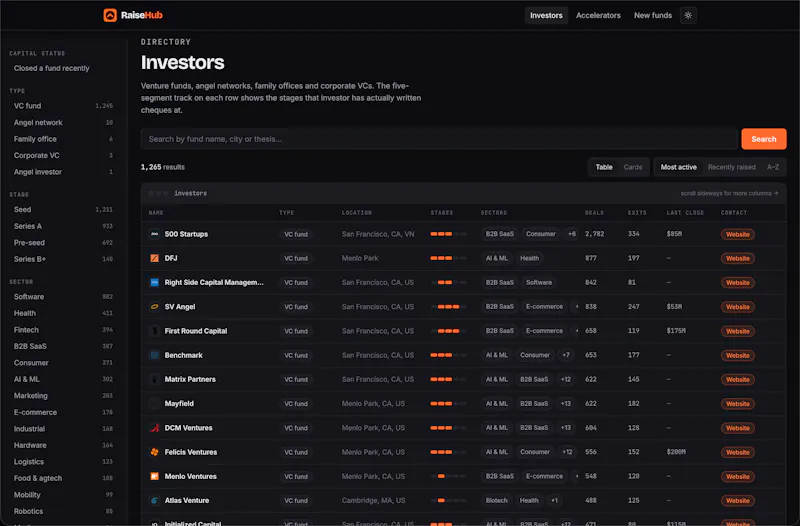Filter by Fintech sector

point(63,330)
